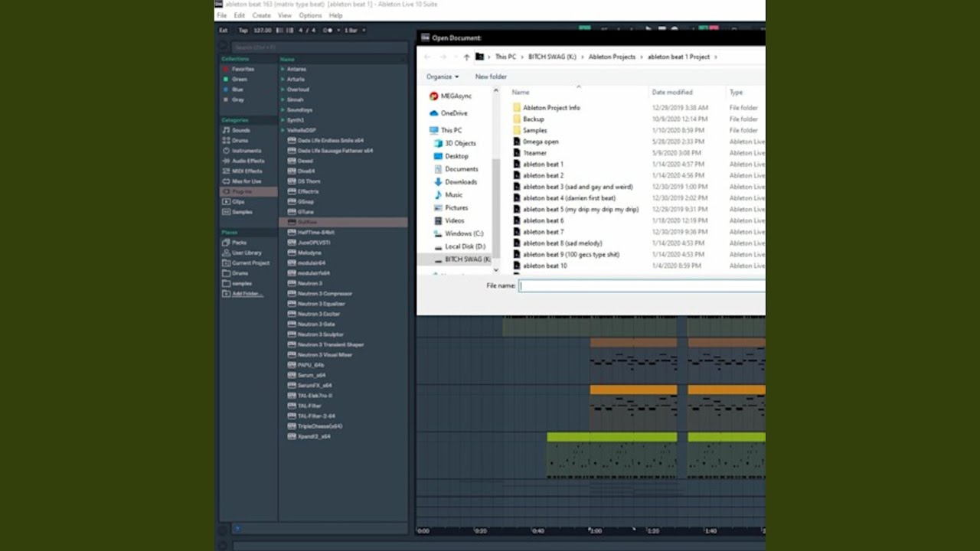980x551 pixels.
Task: Select "1teamer" file name
Action: [x=534, y=153]
